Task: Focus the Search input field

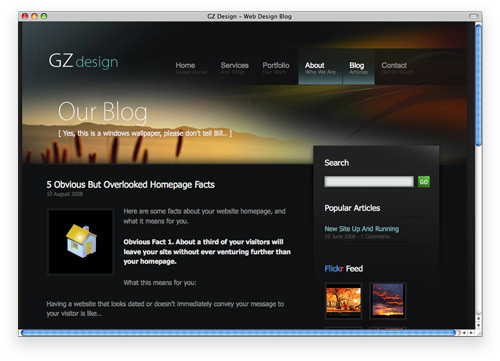Action: [369, 182]
